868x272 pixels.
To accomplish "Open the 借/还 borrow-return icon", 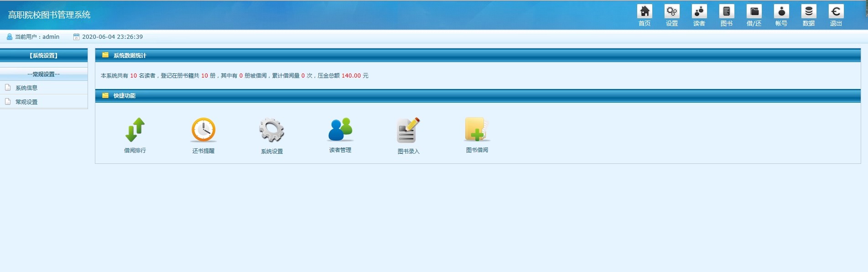I will [754, 11].
